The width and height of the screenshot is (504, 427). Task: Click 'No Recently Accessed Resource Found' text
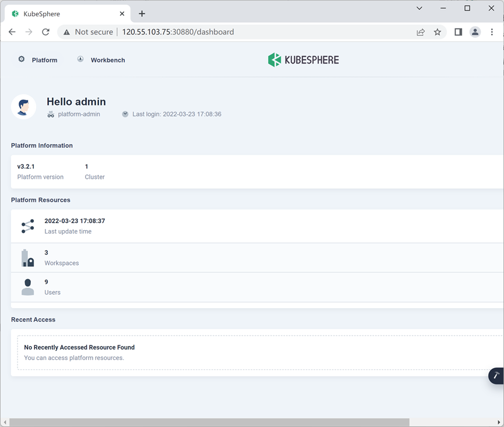click(x=79, y=347)
